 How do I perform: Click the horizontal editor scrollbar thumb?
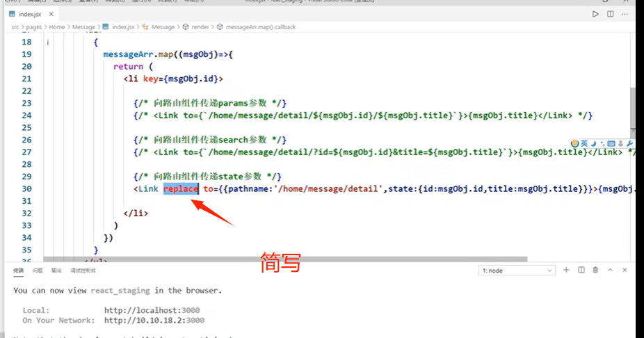285,259
